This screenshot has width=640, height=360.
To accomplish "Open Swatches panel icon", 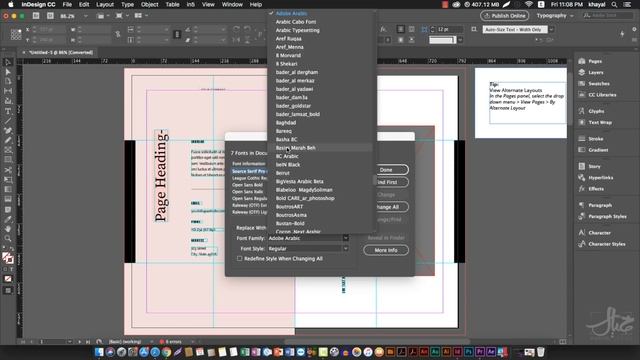I will click(582, 83).
